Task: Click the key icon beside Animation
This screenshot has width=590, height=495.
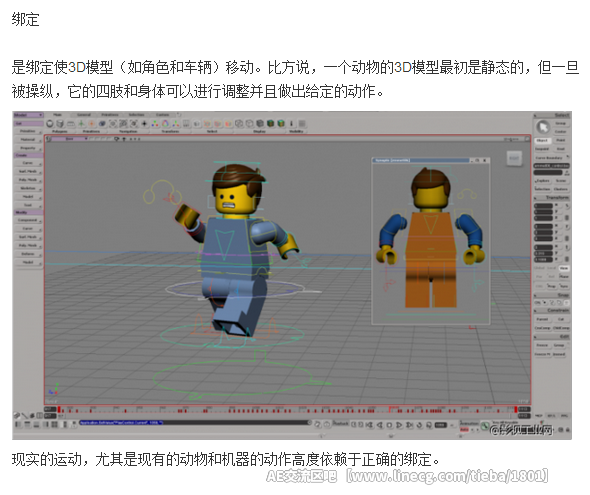Action: (x=486, y=426)
